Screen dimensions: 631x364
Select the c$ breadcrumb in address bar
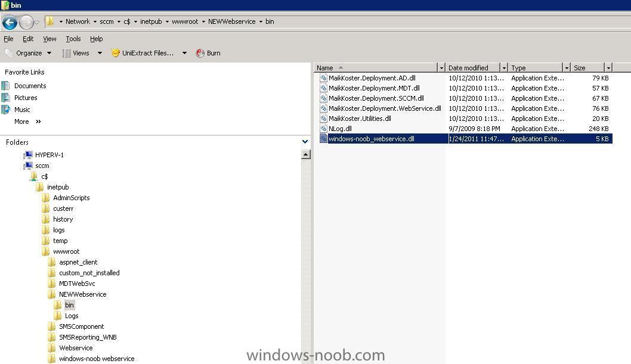click(127, 21)
